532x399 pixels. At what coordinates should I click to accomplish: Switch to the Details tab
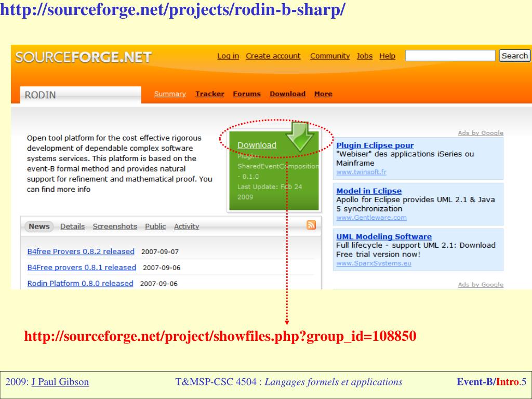(73, 227)
